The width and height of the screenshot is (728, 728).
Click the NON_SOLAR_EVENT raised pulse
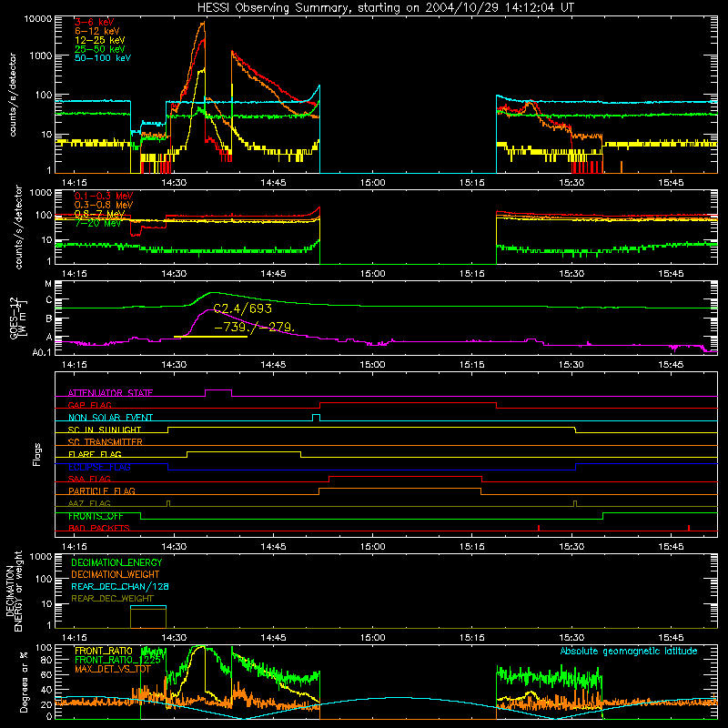(x=316, y=416)
